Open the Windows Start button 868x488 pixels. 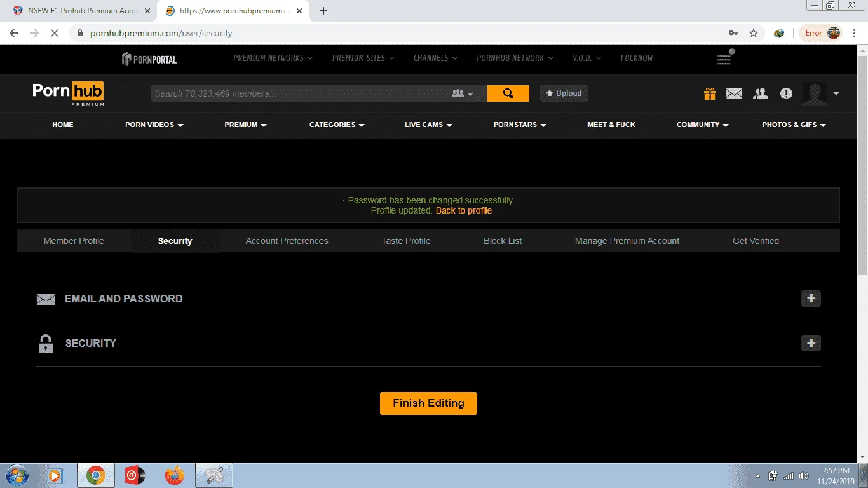17,475
